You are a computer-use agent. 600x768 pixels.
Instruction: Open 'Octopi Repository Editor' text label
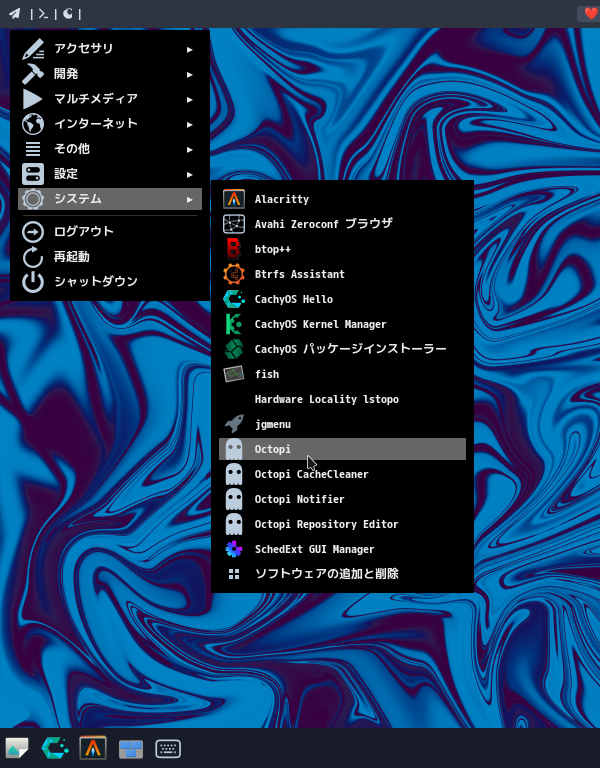coord(326,524)
